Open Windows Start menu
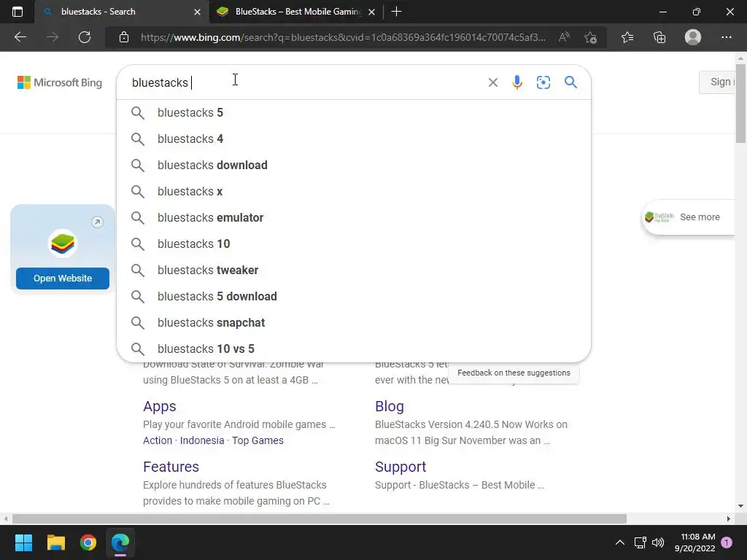This screenshot has height=560, width=747. tap(23, 542)
